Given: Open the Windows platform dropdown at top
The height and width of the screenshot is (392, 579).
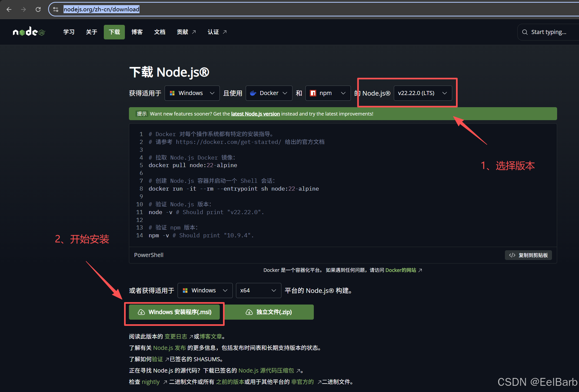Looking at the screenshot, I should pos(192,93).
